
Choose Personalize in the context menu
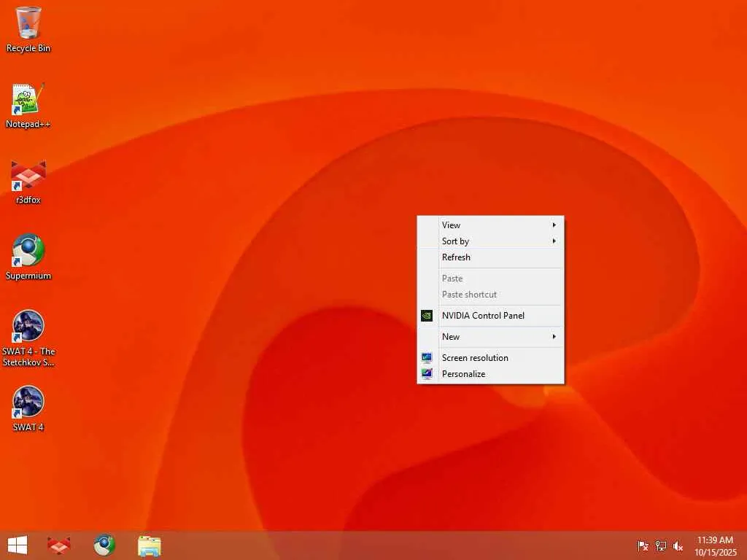coord(491,374)
